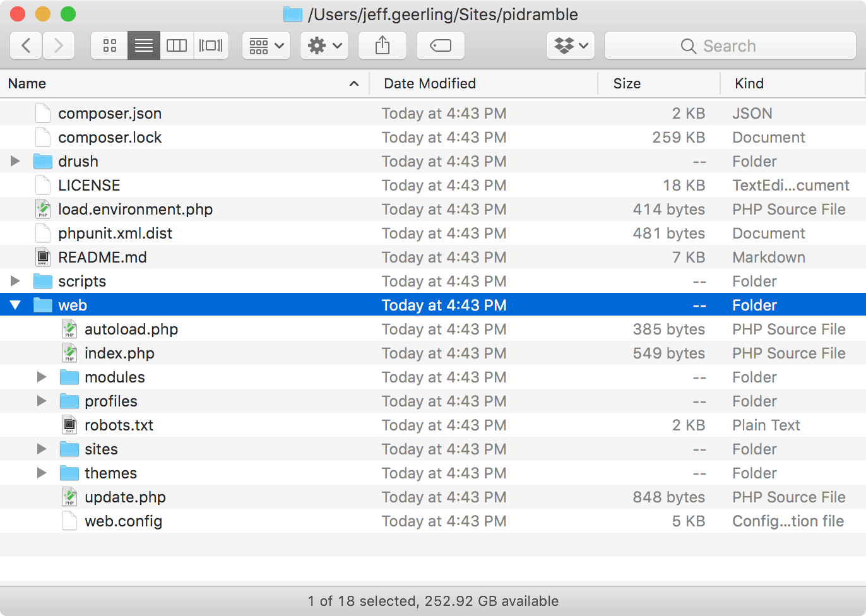Expand the scripts folder

(x=15, y=281)
